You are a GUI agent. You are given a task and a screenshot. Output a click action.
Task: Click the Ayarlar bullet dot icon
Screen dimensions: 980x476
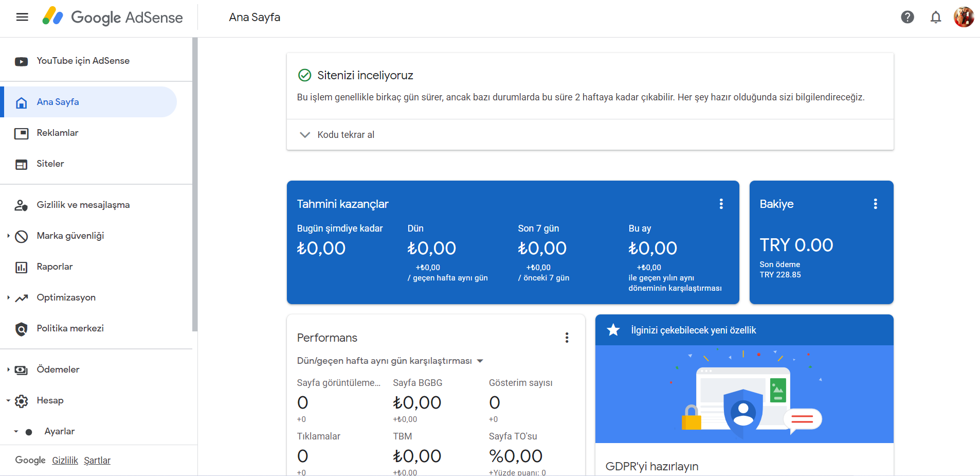[x=29, y=432]
